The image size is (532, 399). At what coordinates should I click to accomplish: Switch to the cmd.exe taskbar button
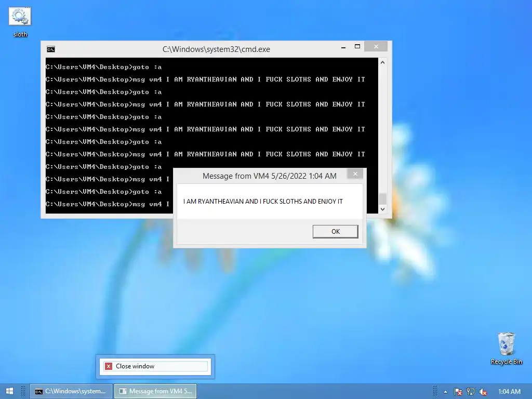71,391
